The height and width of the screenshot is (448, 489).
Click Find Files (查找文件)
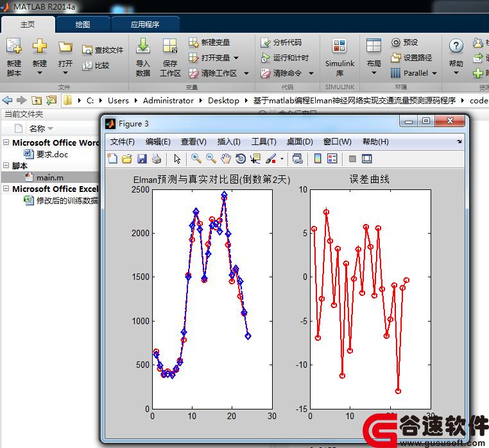102,50
